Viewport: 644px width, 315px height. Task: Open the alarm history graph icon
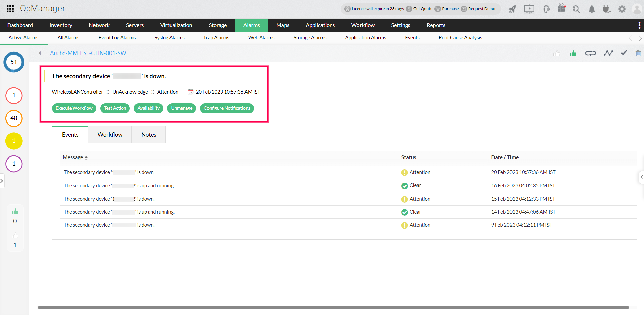608,53
